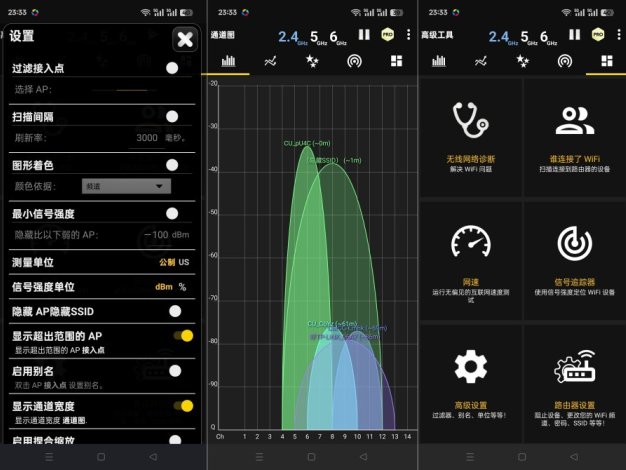Select 5 GHz band in 高级工具 screen
This screenshot has height=470, width=626.
[529, 38]
